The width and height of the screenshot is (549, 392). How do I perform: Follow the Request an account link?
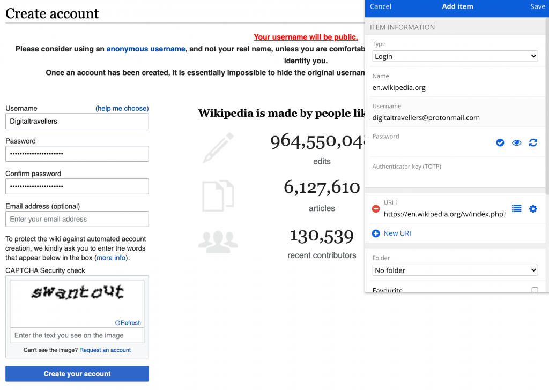[x=105, y=350]
